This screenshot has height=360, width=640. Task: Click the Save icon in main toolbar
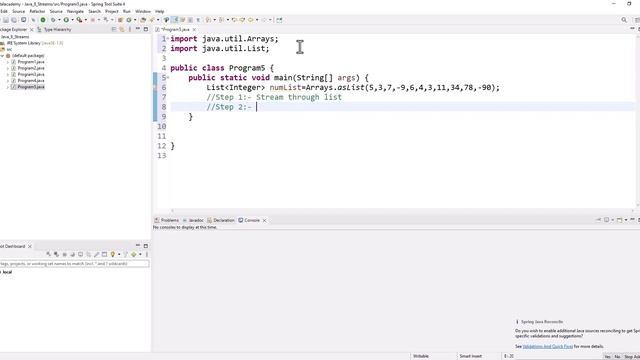(6, 20)
